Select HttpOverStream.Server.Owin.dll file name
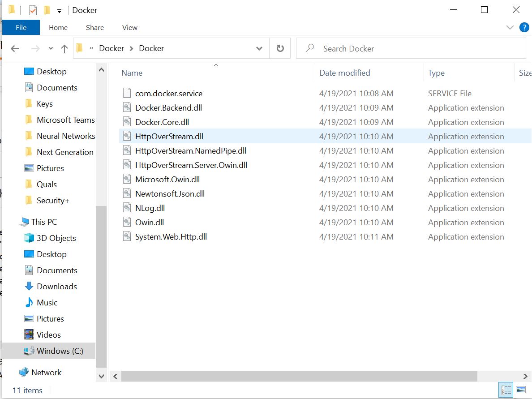 coord(191,165)
